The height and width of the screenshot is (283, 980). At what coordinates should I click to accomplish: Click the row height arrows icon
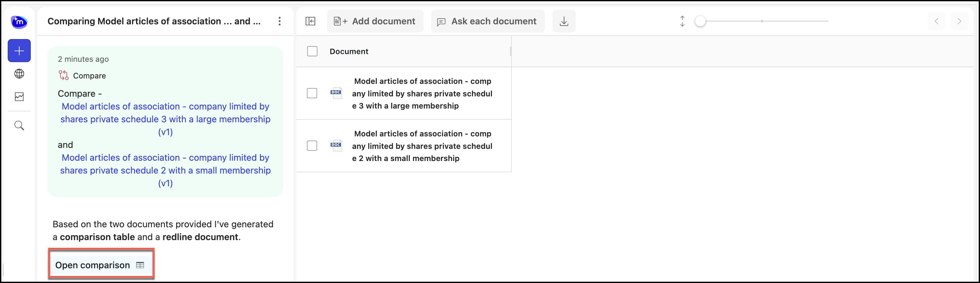point(682,21)
